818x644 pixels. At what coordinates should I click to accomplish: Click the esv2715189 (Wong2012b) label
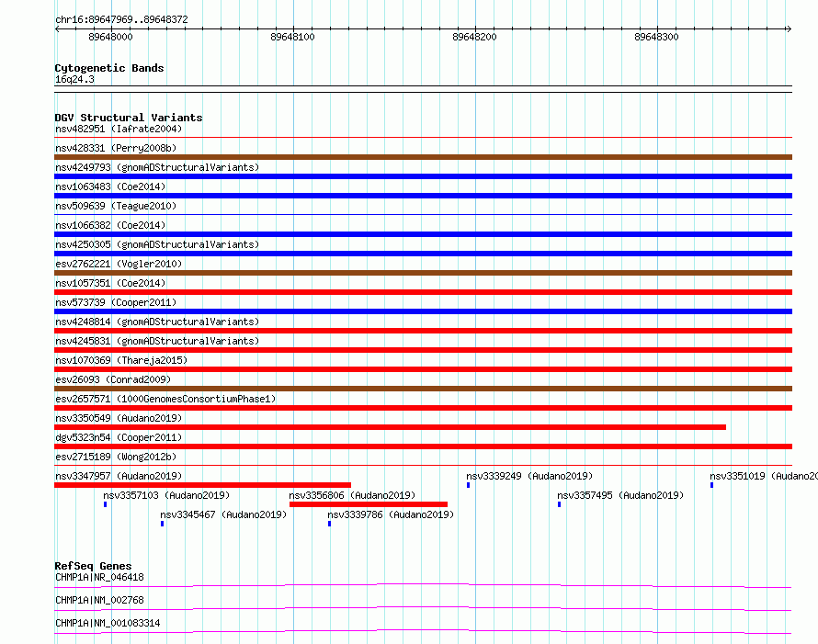116,457
